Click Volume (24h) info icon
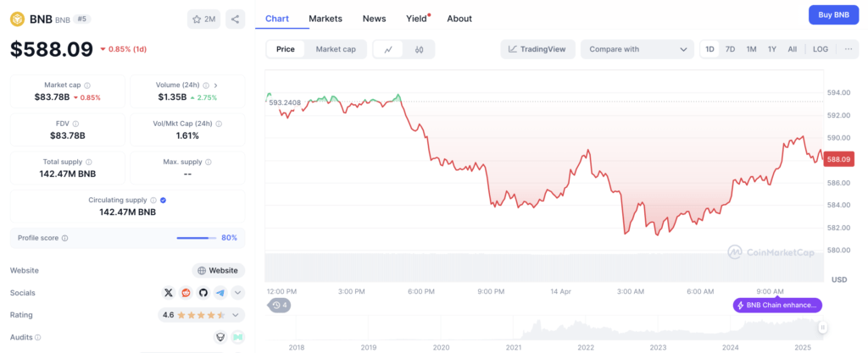 [x=206, y=85]
